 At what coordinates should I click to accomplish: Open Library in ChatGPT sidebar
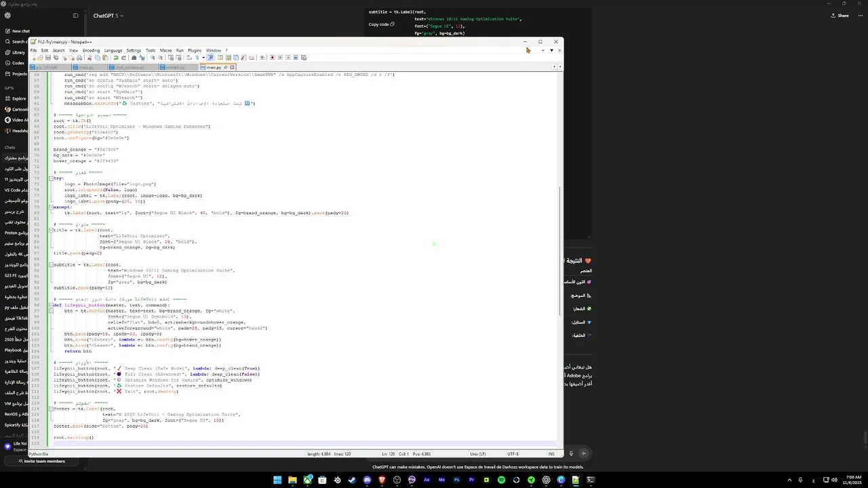15,52
